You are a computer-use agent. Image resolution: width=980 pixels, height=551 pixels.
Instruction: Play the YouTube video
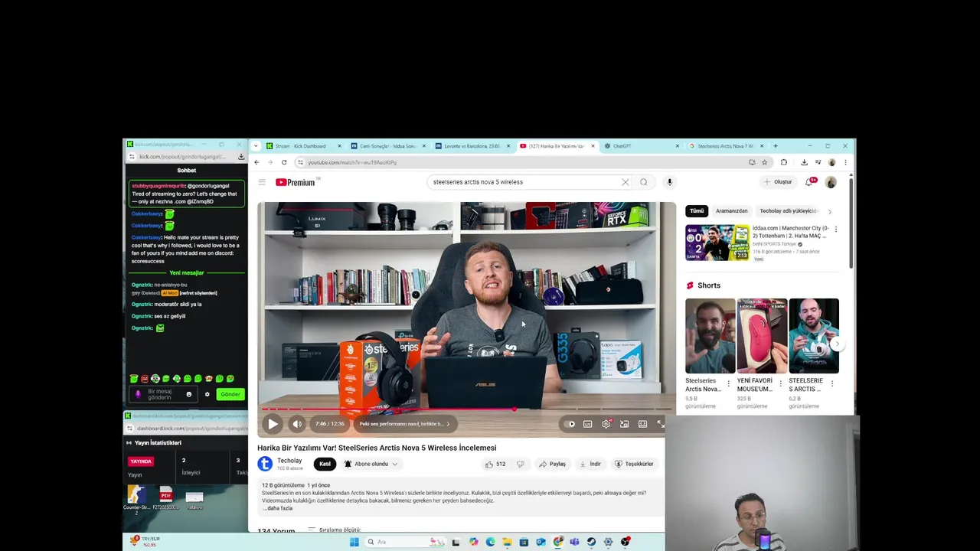tap(273, 424)
